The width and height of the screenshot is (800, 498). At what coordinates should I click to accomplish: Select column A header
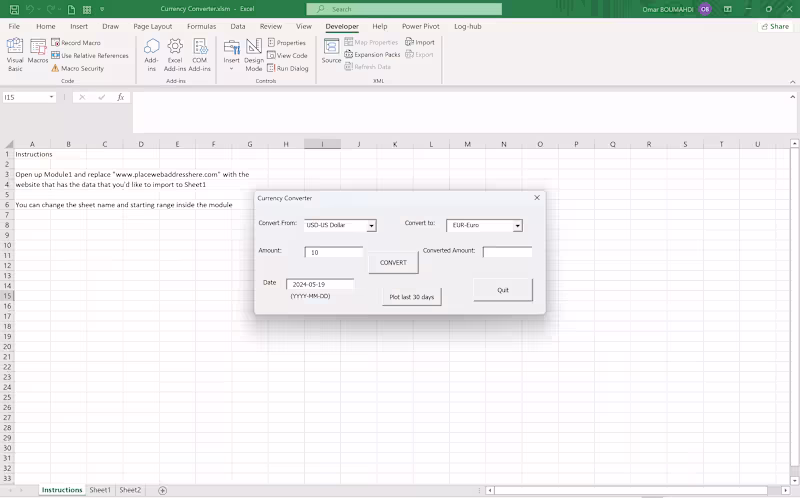(32, 144)
